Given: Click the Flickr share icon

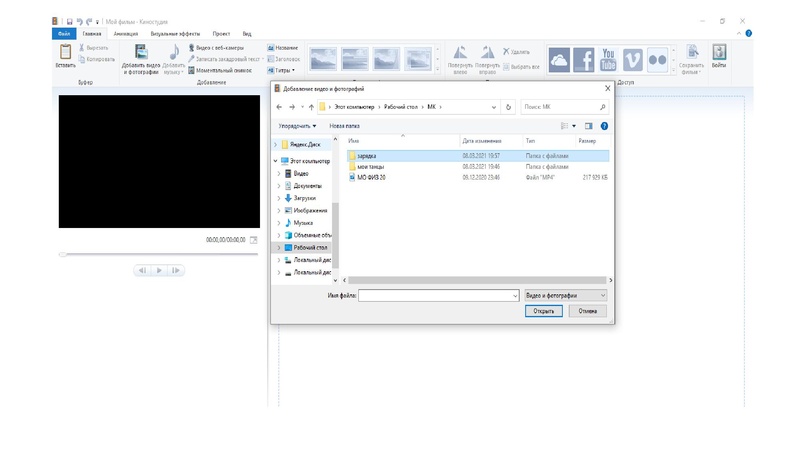Looking at the screenshot, I should pyautogui.click(x=656, y=60).
